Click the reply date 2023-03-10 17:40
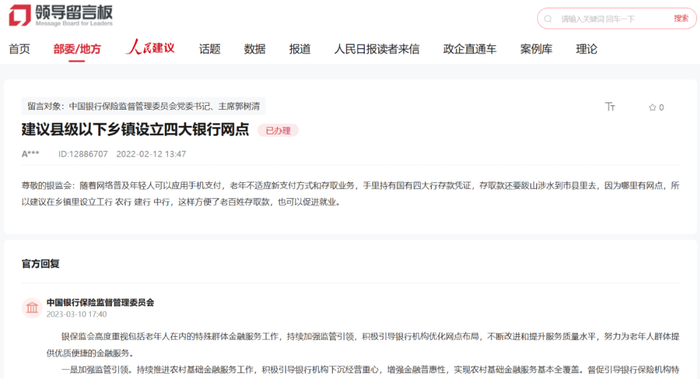This screenshot has width=700, height=379. click(x=77, y=314)
